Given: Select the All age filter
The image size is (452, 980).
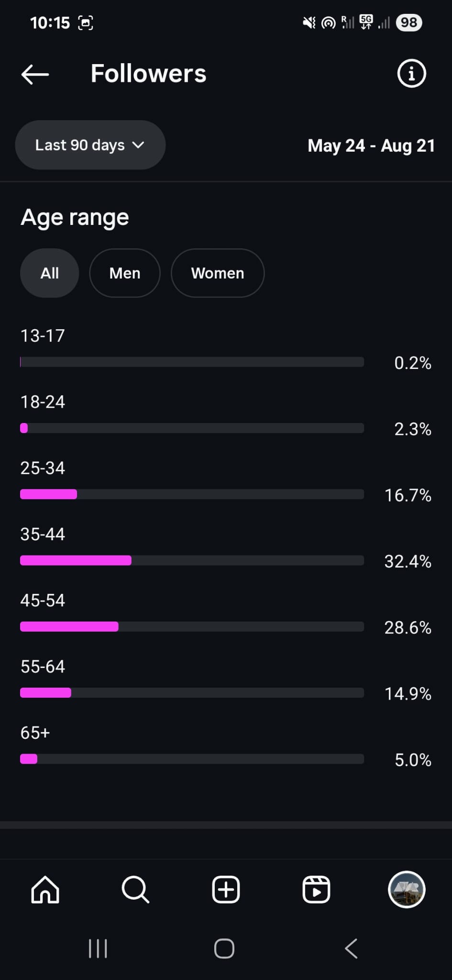Looking at the screenshot, I should (49, 273).
